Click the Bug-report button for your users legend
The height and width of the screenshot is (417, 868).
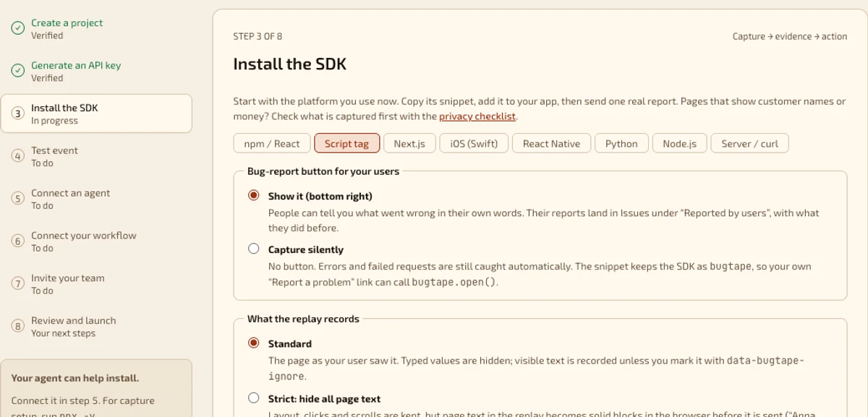pos(323,171)
